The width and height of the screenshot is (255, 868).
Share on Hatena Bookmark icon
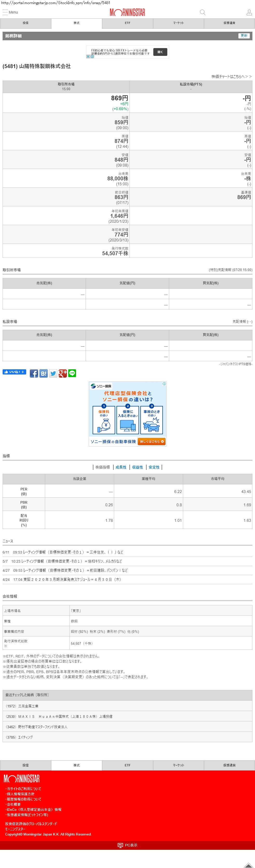pos(43,373)
